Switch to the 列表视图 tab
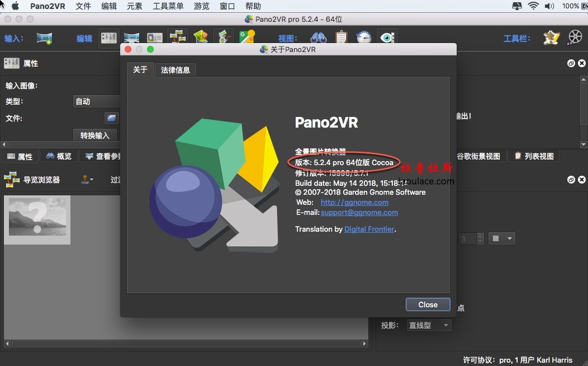 click(x=534, y=156)
